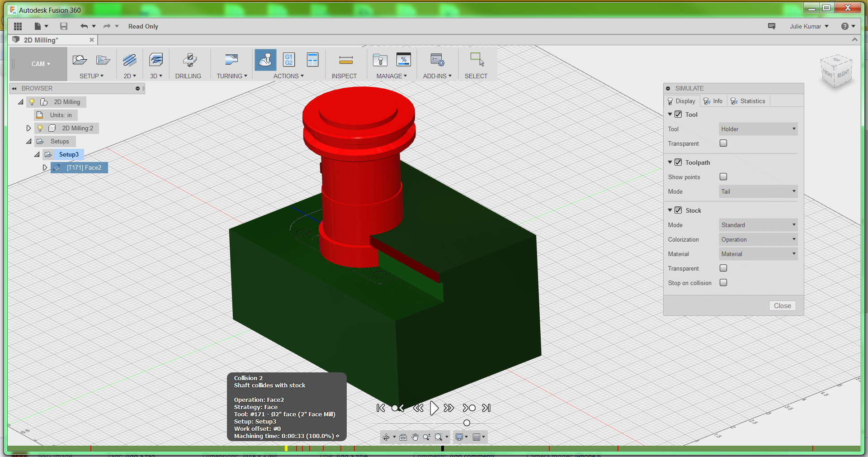This screenshot has height=457, width=868.
Task: Enable Transparent checkbox under Stock
Action: tap(723, 268)
